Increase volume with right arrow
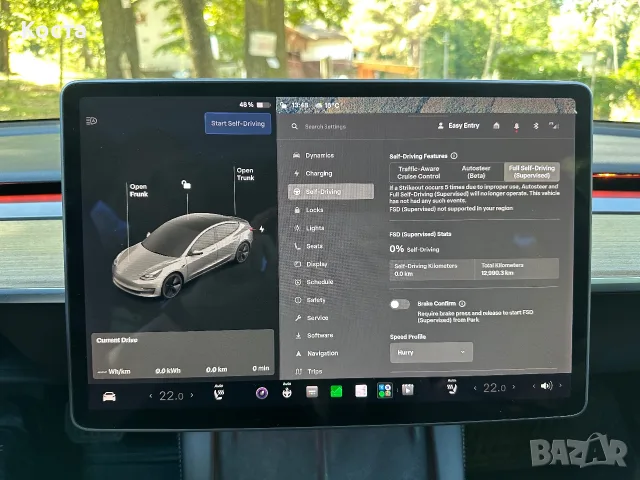The width and height of the screenshot is (640, 480). pos(560,385)
